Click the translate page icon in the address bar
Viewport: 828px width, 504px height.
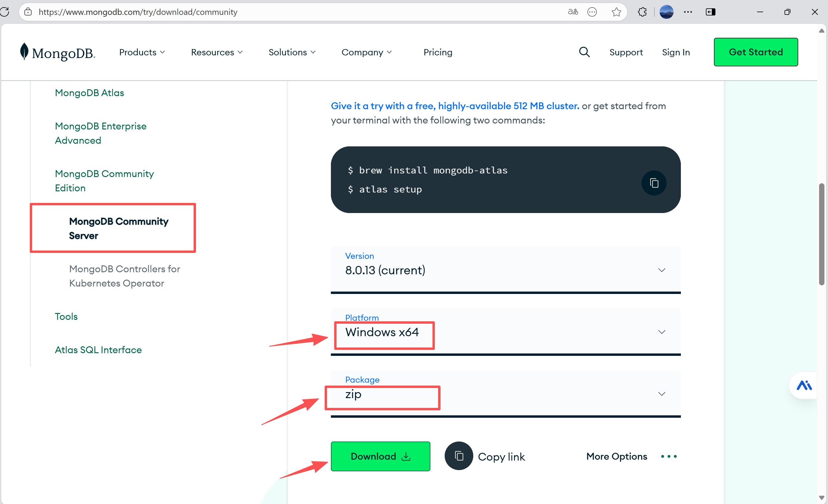[x=573, y=12]
